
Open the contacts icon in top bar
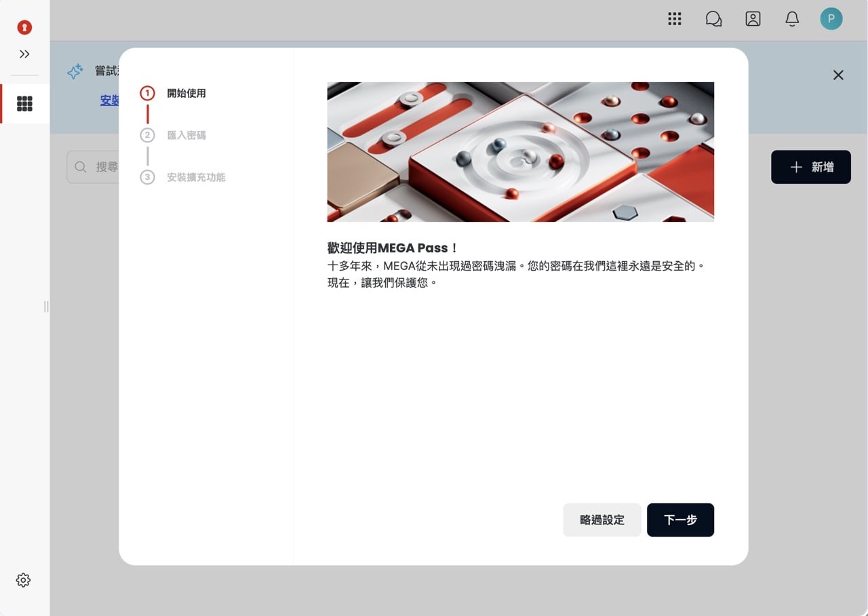(753, 19)
